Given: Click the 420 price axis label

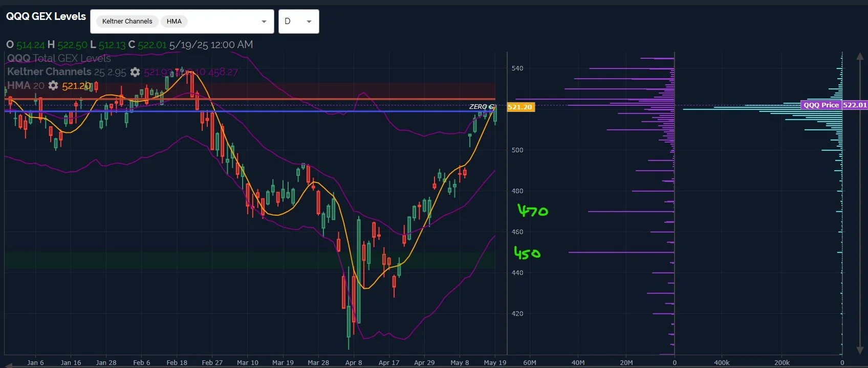Looking at the screenshot, I should 517,314.
